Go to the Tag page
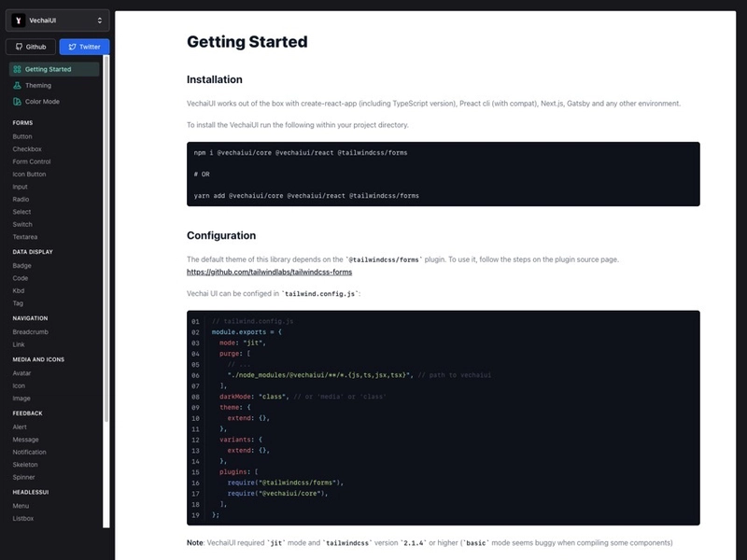This screenshot has width=747, height=560. tap(18, 303)
